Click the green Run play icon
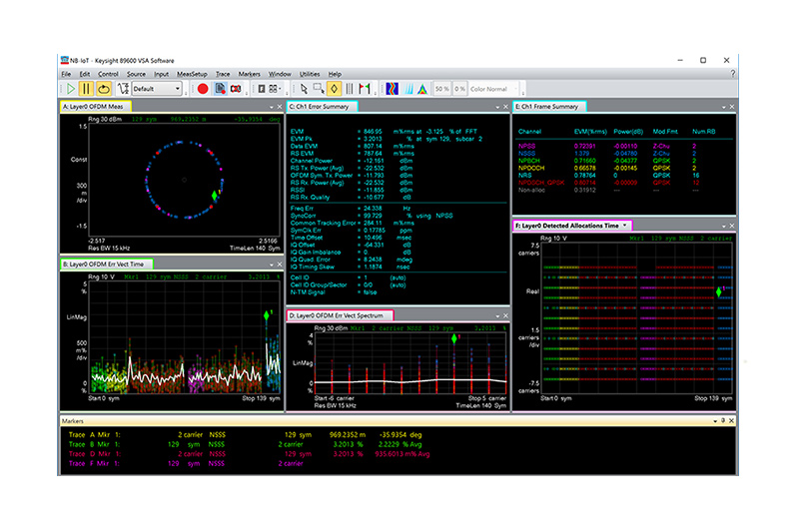This screenshot has width=799, height=532. pos(70,89)
